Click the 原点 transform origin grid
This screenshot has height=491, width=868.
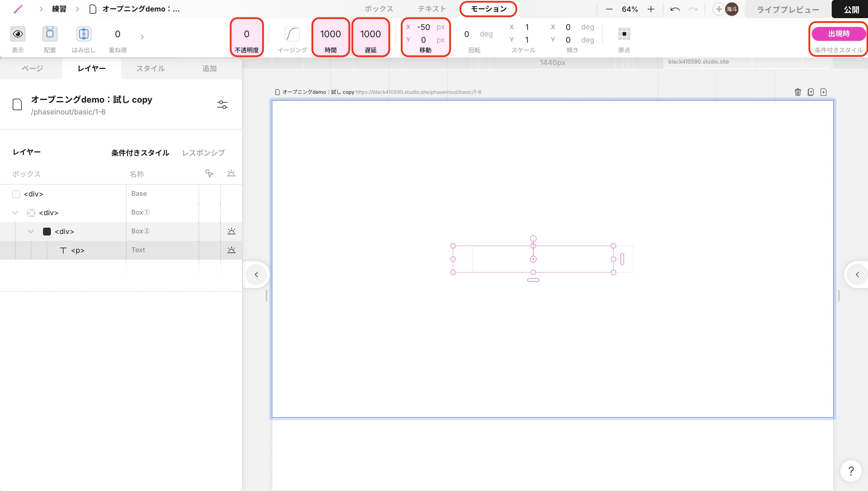[x=624, y=34]
